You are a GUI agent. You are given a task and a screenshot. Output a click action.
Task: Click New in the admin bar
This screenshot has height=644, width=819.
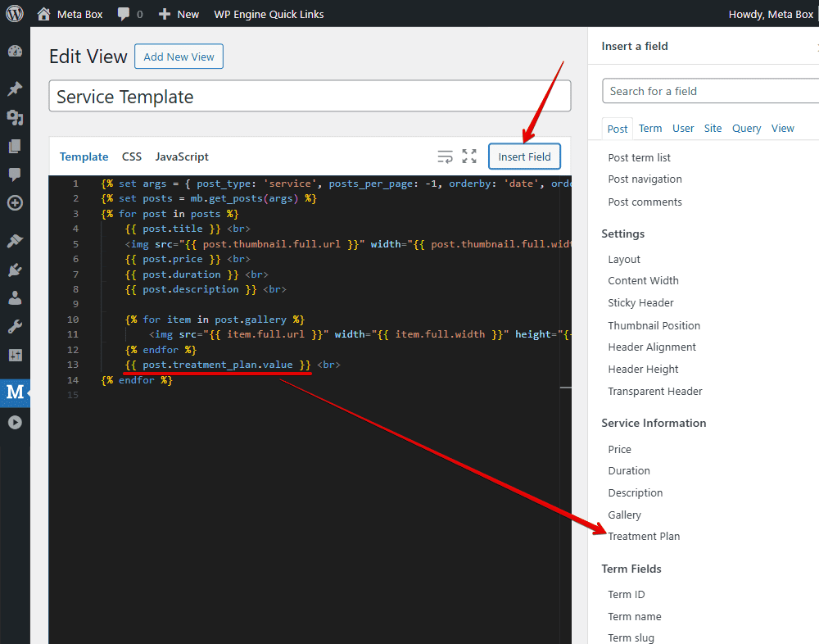click(188, 14)
